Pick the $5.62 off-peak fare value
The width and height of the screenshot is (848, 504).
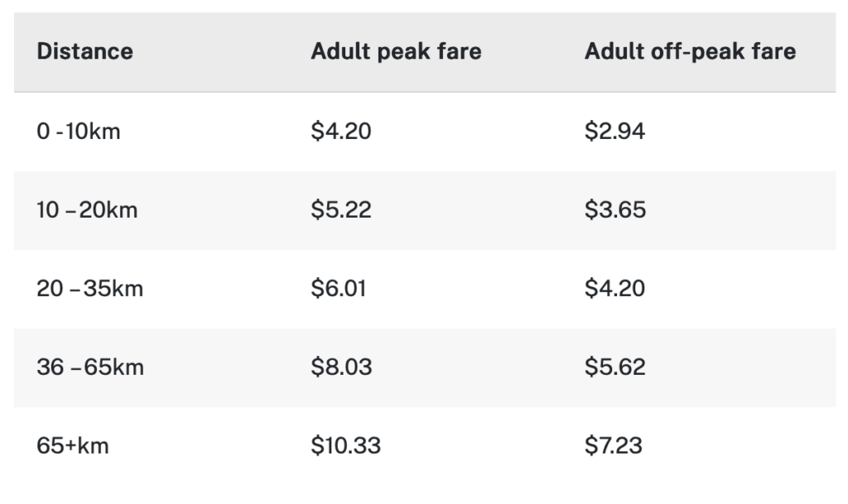614,367
